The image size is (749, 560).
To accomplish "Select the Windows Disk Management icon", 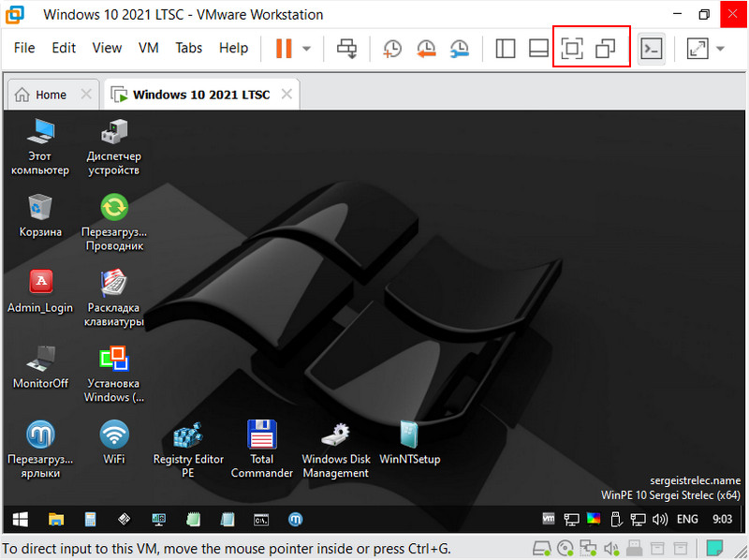I will (336, 449).
